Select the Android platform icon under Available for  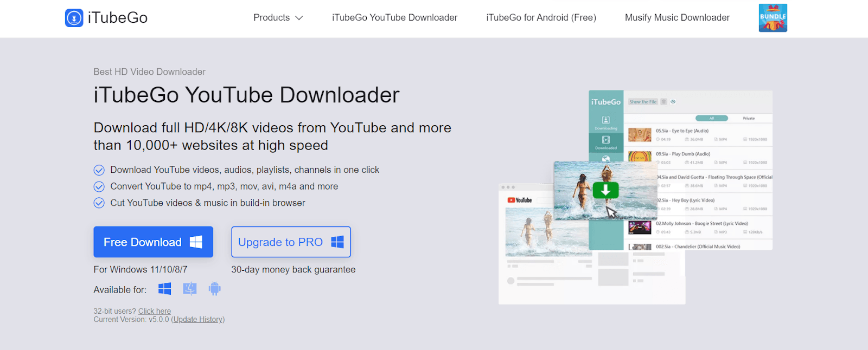[215, 289]
